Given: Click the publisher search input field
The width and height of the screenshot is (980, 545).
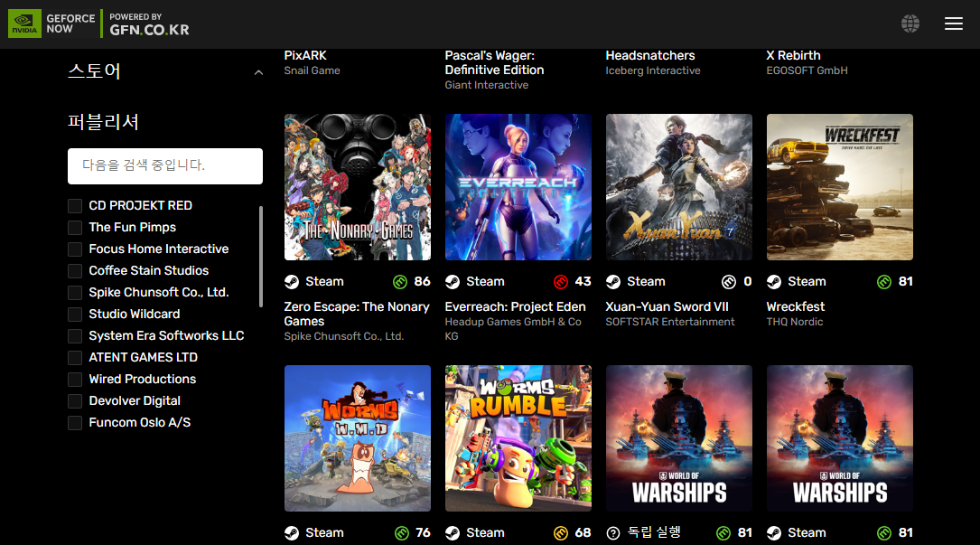Looking at the screenshot, I should (x=165, y=165).
